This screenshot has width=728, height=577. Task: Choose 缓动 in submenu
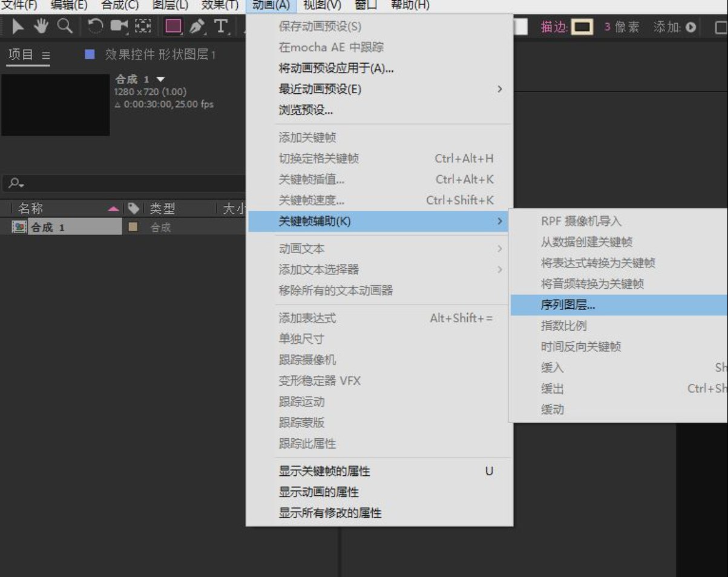click(x=619, y=409)
